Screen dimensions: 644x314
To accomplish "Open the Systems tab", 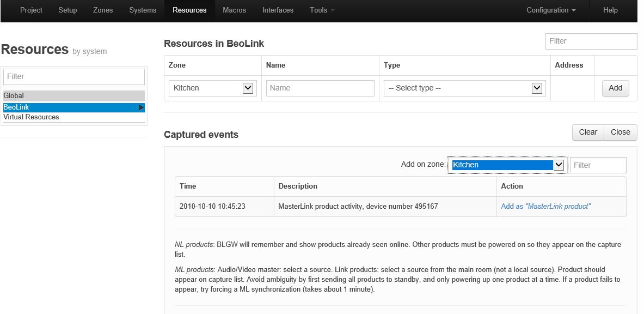I will (143, 10).
